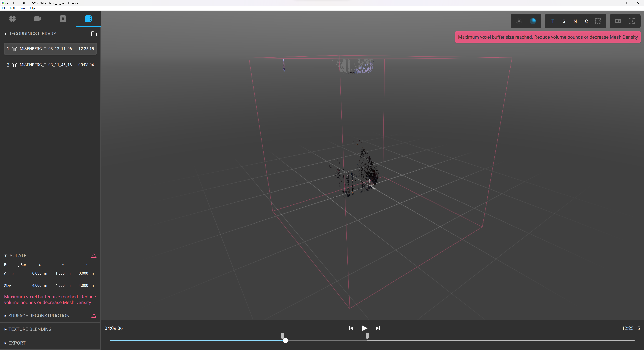The height and width of the screenshot is (350, 644).
Task: Open the film strip editor tab
Action: tap(88, 19)
